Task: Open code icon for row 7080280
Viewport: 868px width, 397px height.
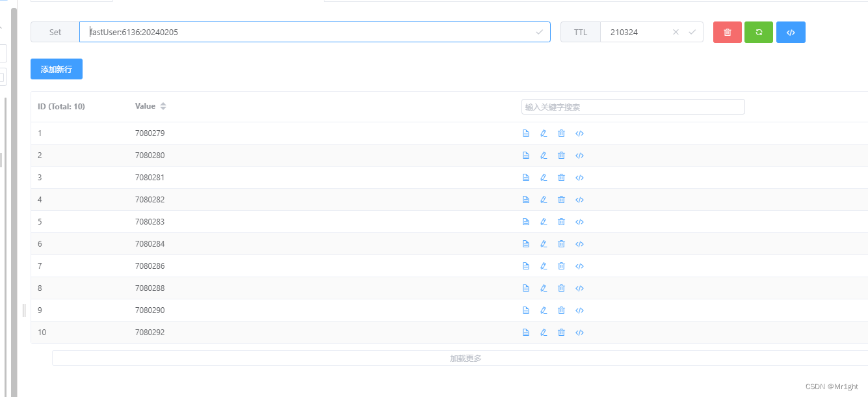Action: point(579,156)
